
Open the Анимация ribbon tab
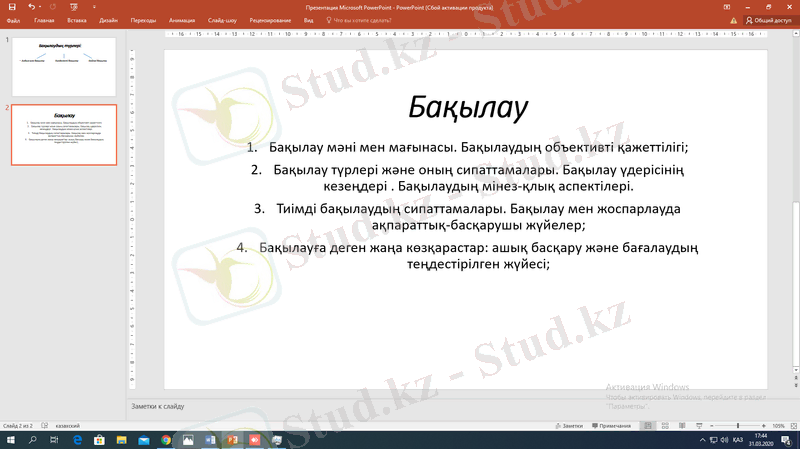[183, 19]
